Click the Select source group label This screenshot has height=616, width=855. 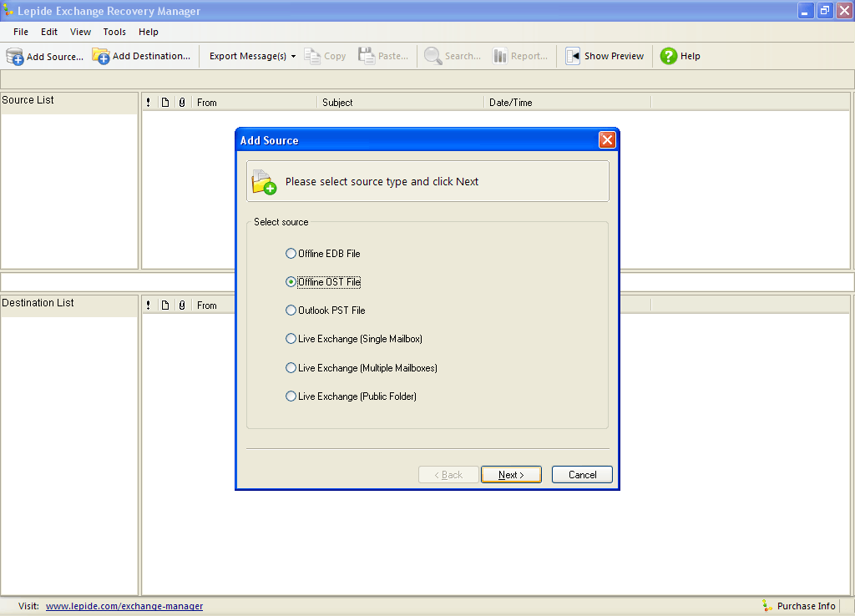pyautogui.click(x=281, y=222)
